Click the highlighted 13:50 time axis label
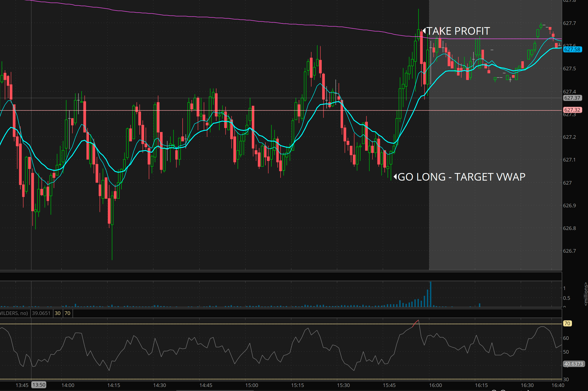 point(39,385)
